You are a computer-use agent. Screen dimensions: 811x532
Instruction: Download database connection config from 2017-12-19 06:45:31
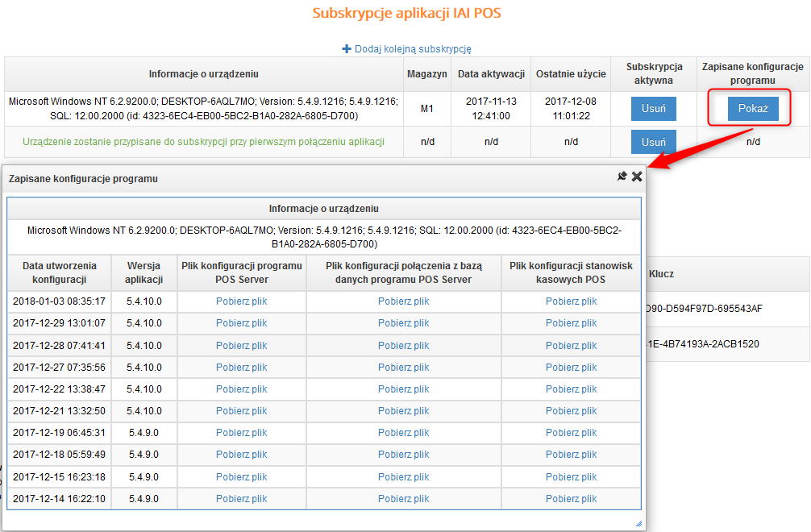pyautogui.click(x=403, y=433)
